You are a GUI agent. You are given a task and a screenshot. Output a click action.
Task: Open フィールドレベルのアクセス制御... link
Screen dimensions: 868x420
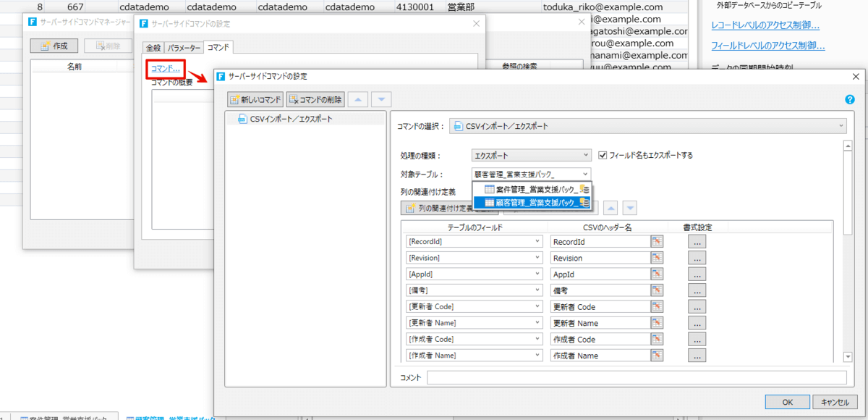tap(768, 45)
